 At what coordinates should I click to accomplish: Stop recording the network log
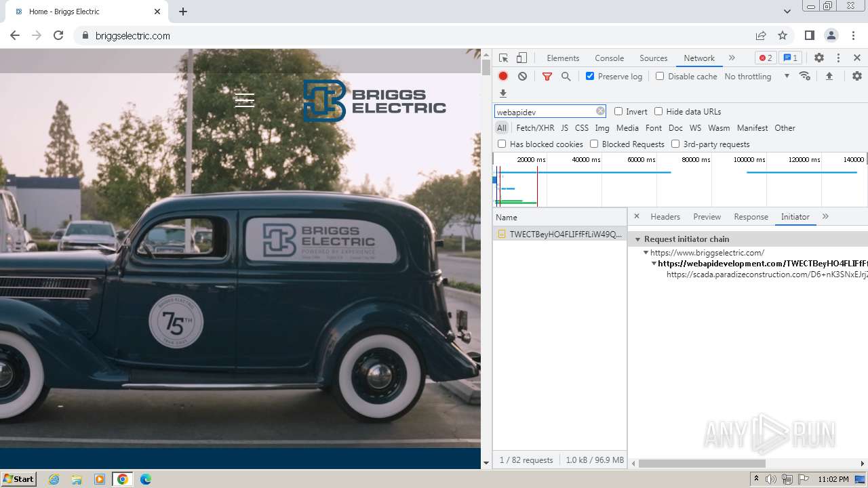pyautogui.click(x=503, y=76)
